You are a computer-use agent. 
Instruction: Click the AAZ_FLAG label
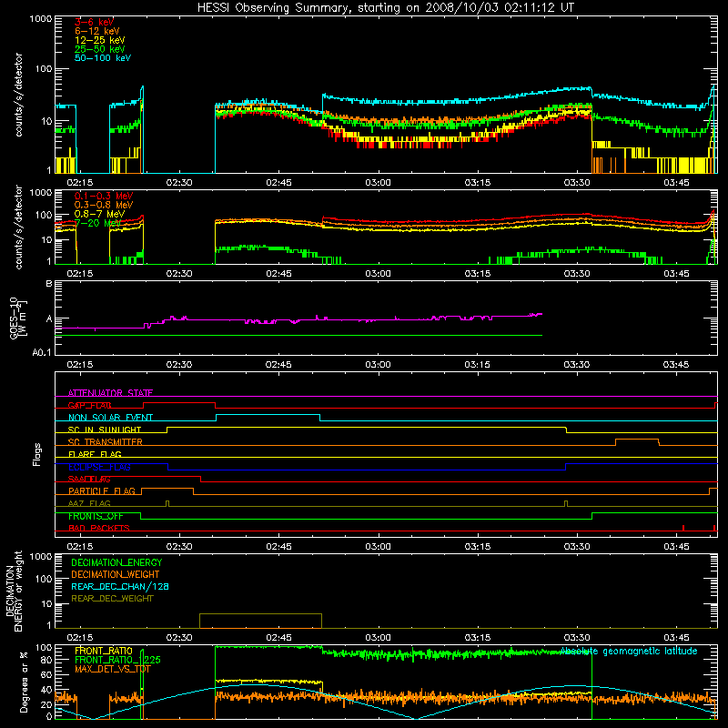89,503
